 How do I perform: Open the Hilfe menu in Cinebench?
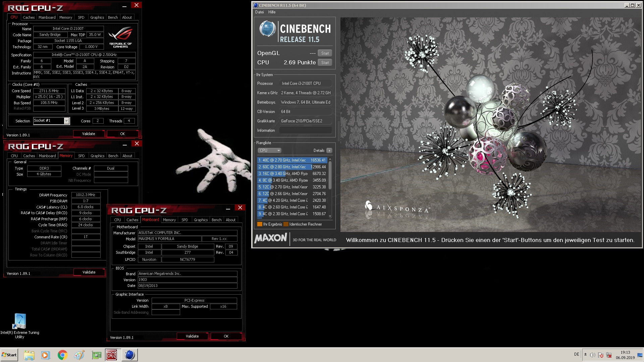(272, 12)
